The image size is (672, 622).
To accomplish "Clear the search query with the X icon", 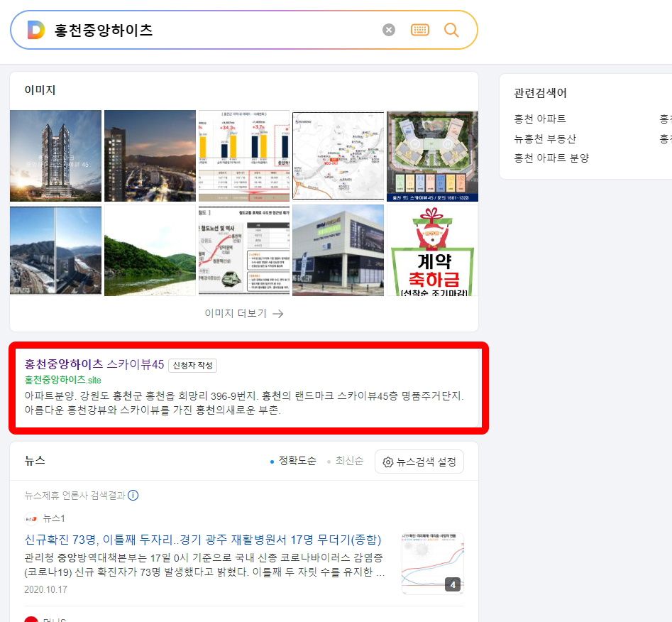I will [x=389, y=30].
